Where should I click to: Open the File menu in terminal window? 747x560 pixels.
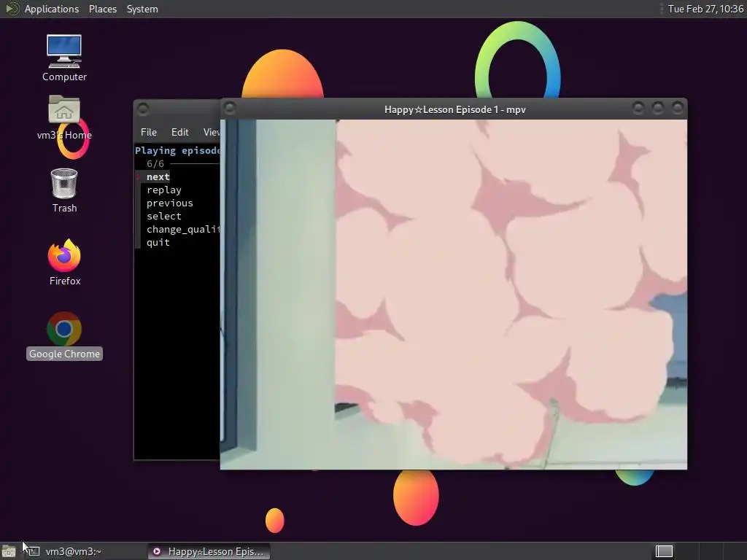(149, 132)
